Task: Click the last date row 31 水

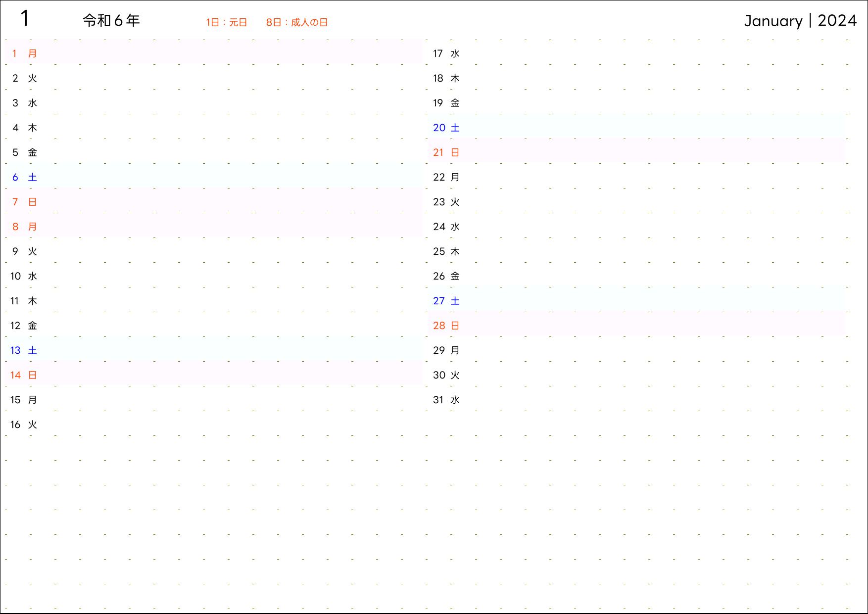Action: point(637,398)
